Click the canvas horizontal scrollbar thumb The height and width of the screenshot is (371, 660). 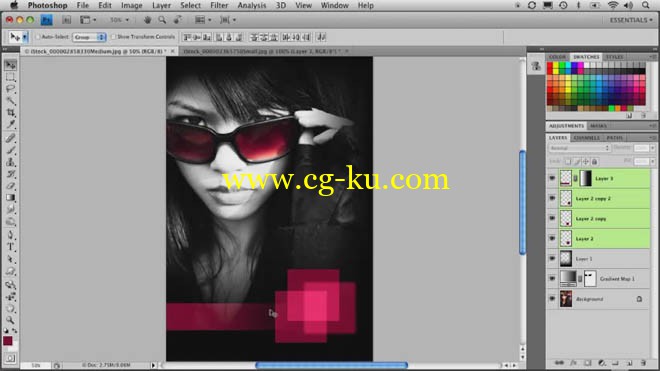pyautogui.click(x=331, y=365)
